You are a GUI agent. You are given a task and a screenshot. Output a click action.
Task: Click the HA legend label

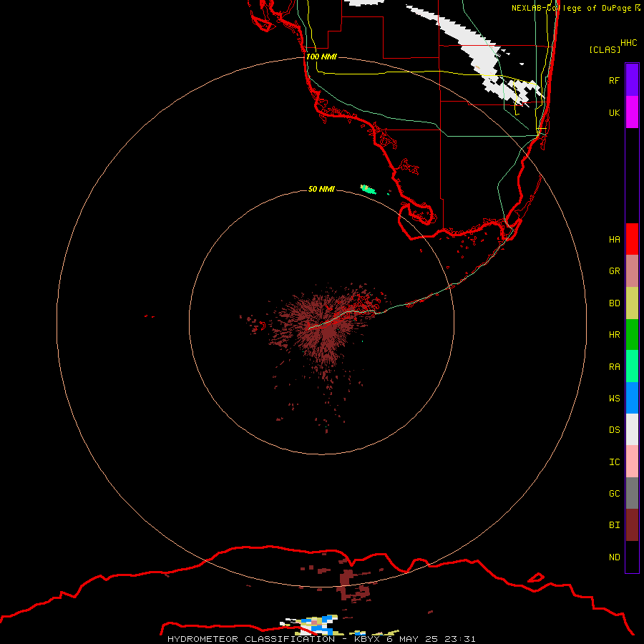614,239
